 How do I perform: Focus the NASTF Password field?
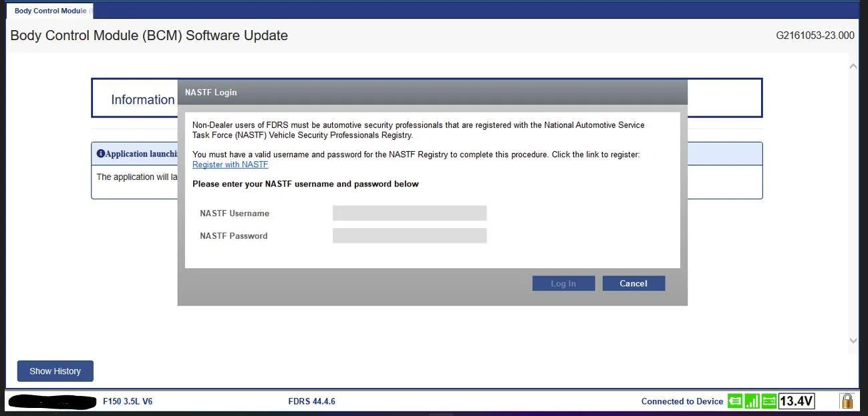point(410,235)
